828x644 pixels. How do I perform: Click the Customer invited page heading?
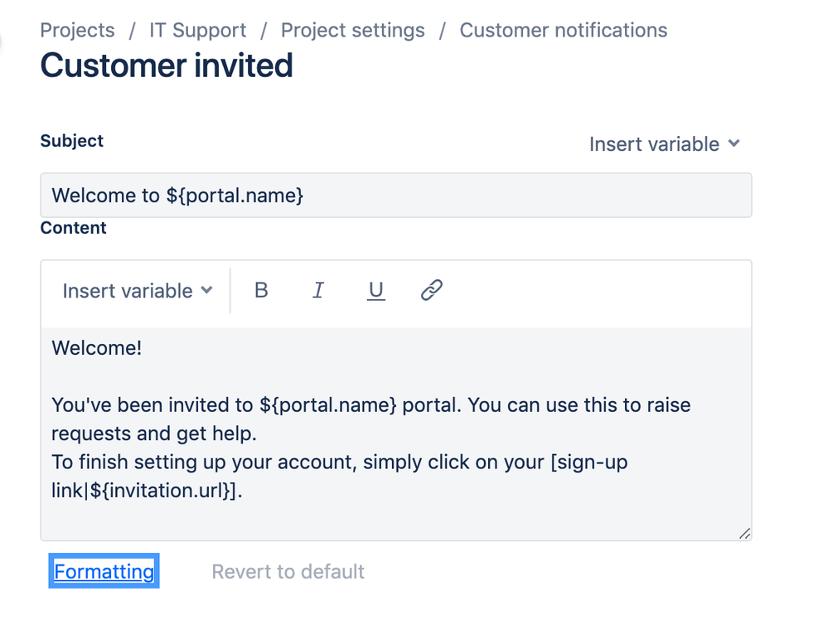tap(167, 65)
